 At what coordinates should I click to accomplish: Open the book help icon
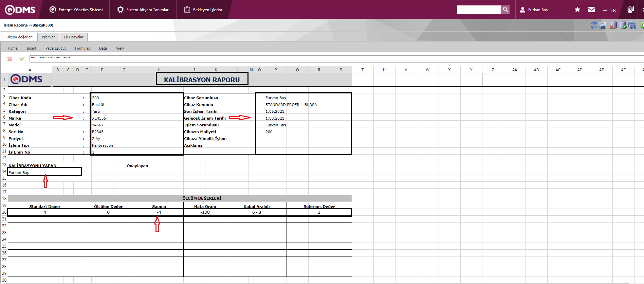[630, 9]
